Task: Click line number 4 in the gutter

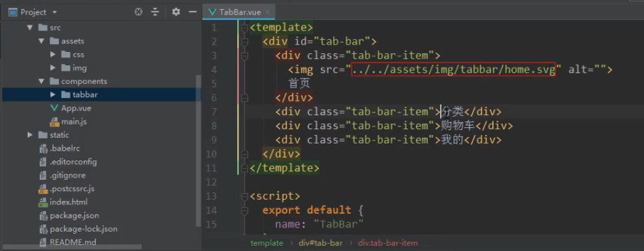Action: 213,70
